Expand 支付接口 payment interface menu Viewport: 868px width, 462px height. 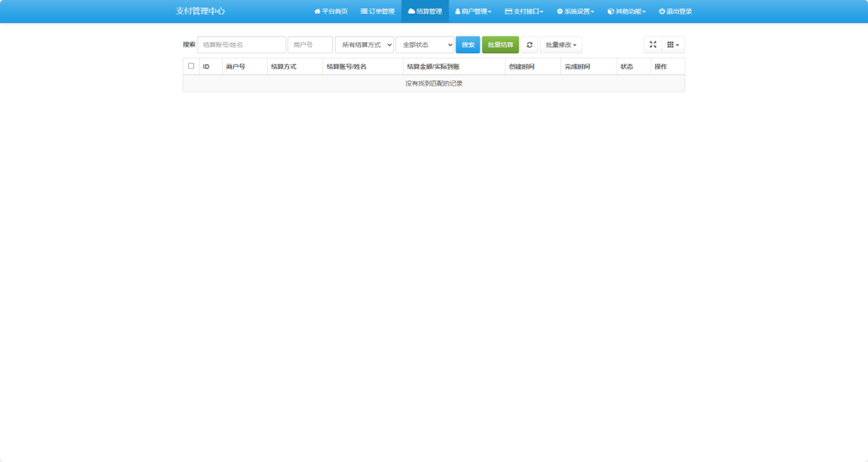[x=524, y=12]
